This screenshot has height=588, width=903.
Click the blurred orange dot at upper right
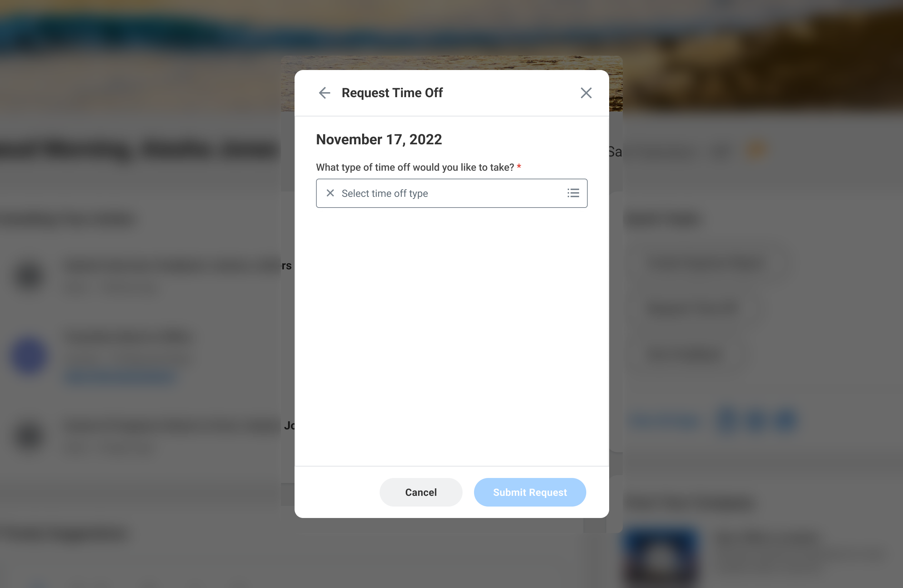pyautogui.click(x=757, y=150)
